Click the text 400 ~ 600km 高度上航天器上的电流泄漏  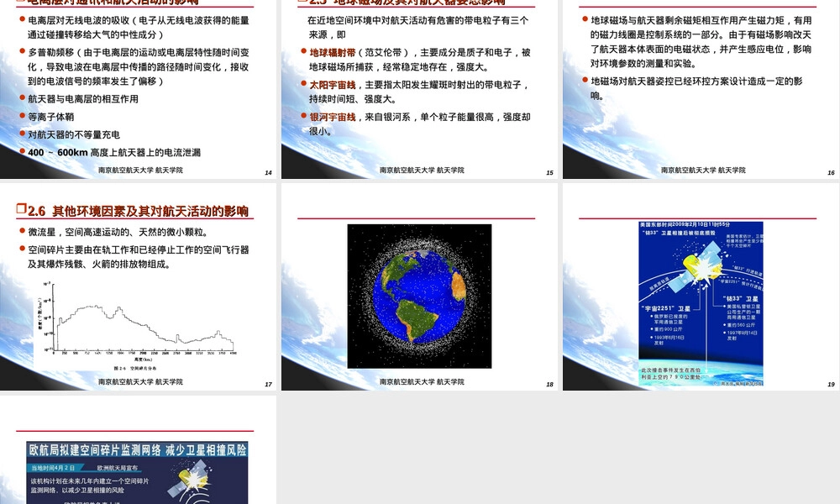point(114,153)
